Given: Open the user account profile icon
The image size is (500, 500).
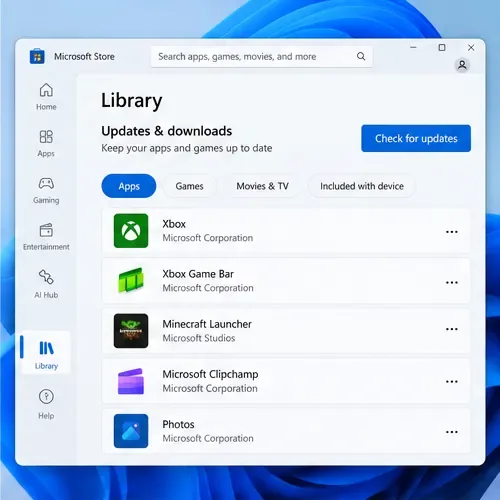Looking at the screenshot, I should coord(462,65).
